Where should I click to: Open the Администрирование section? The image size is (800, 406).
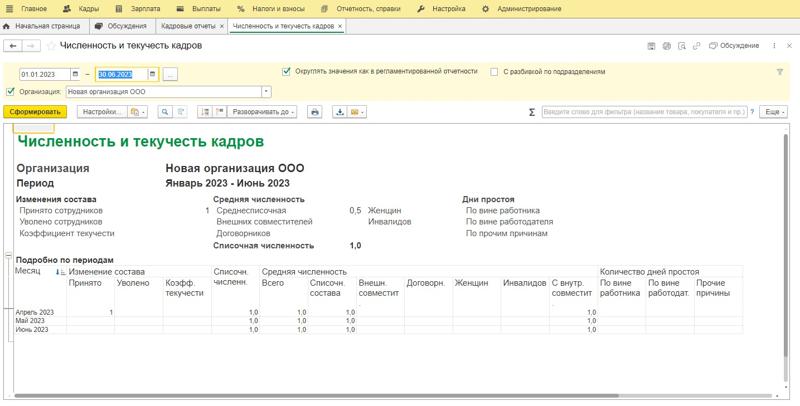coord(521,9)
